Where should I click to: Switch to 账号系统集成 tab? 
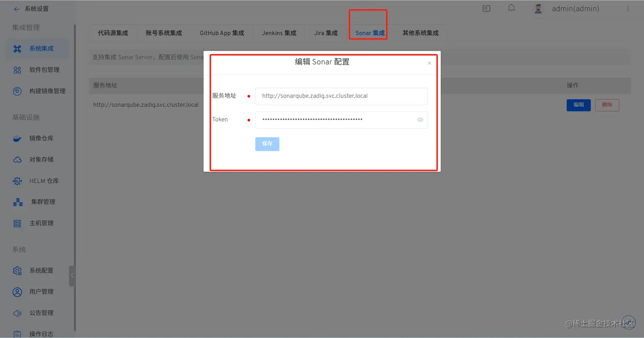164,33
